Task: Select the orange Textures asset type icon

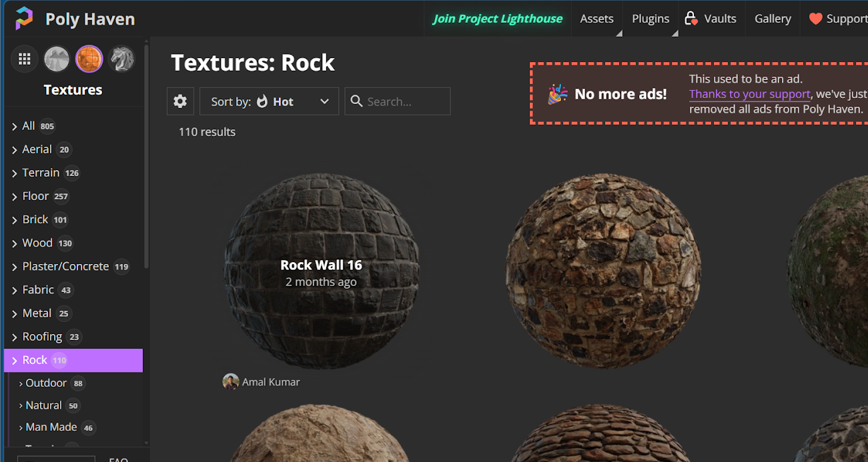Action: (89, 59)
